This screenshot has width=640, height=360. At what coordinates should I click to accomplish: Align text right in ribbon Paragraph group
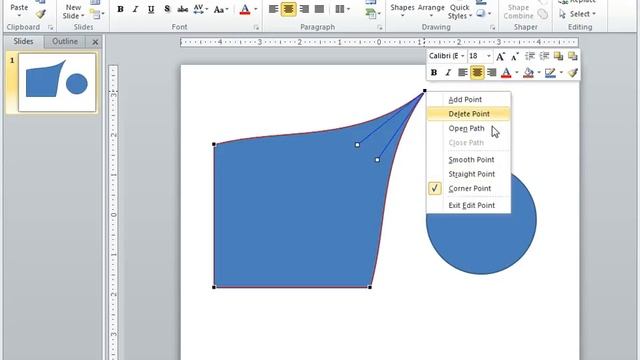[304, 9]
